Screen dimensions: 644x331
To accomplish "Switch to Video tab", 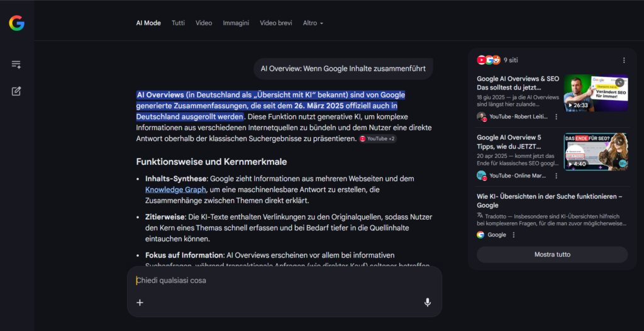I will pyautogui.click(x=204, y=23).
